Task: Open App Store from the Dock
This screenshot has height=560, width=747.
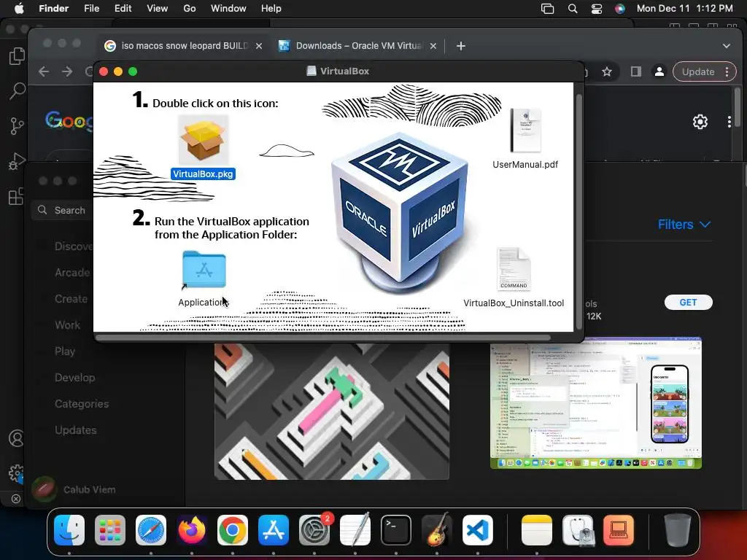Action: (x=274, y=530)
